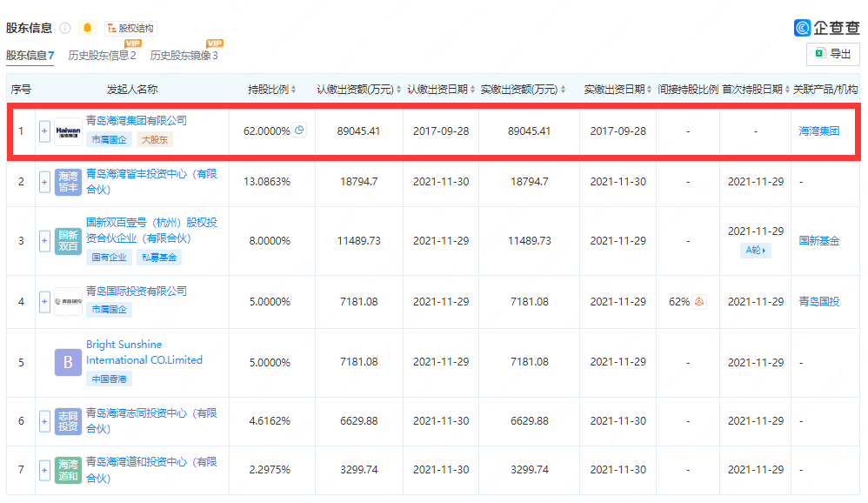Click the orange icon next to 62% indirect holding

point(699,302)
